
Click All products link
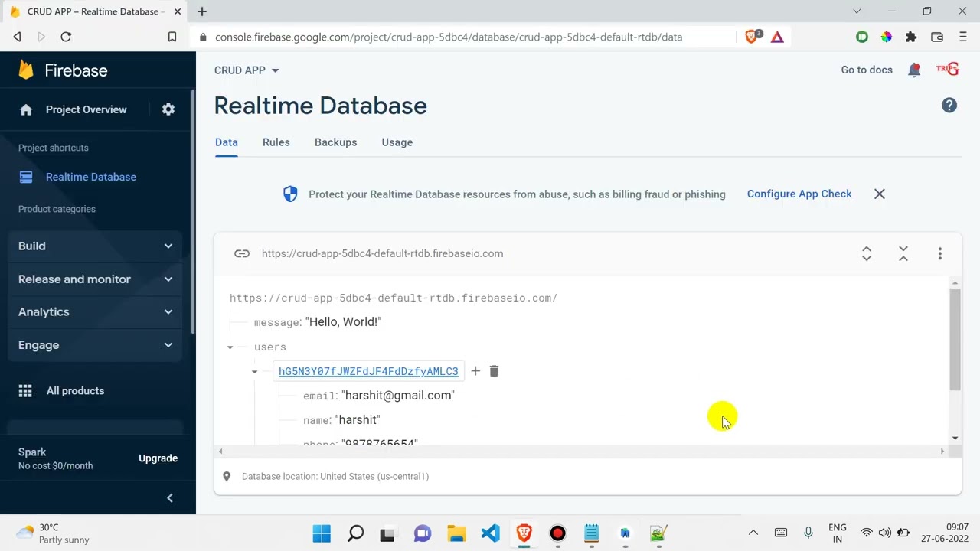(75, 390)
